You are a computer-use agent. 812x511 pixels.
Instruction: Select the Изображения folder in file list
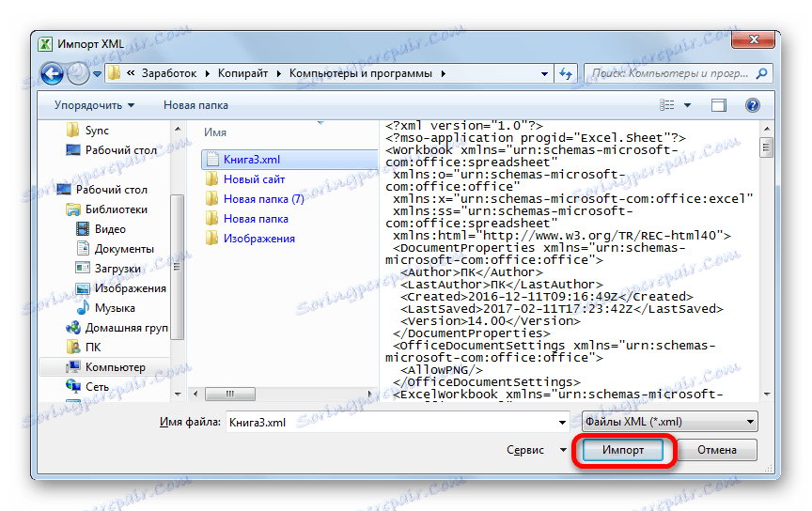click(259, 239)
